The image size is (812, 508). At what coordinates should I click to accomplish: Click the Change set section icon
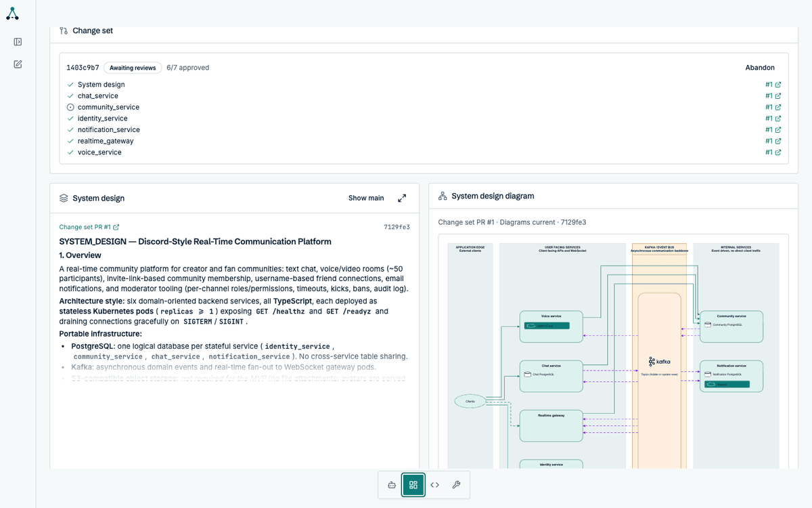click(x=64, y=30)
